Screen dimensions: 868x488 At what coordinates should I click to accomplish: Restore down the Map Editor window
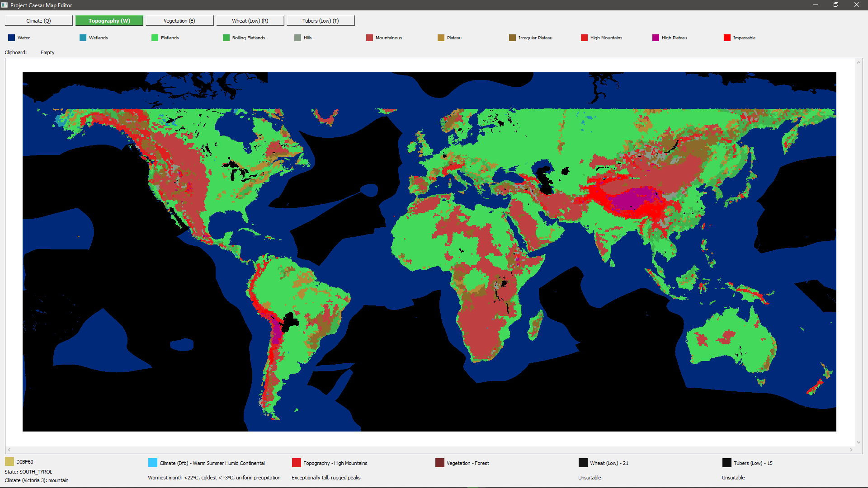[x=836, y=5]
